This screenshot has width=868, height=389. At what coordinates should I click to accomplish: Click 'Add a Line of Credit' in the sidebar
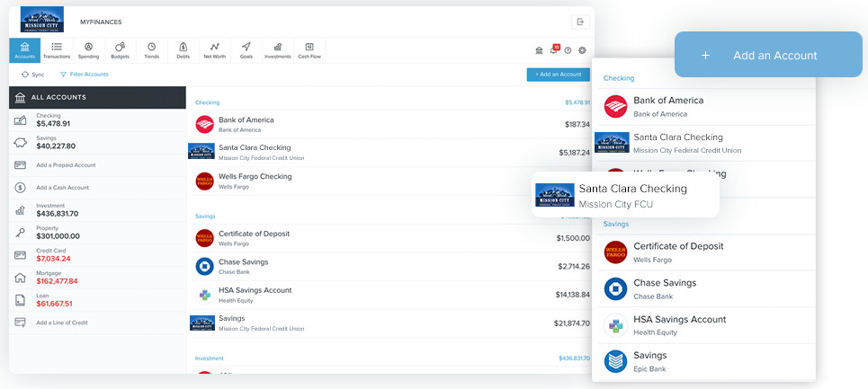pyautogui.click(x=62, y=323)
